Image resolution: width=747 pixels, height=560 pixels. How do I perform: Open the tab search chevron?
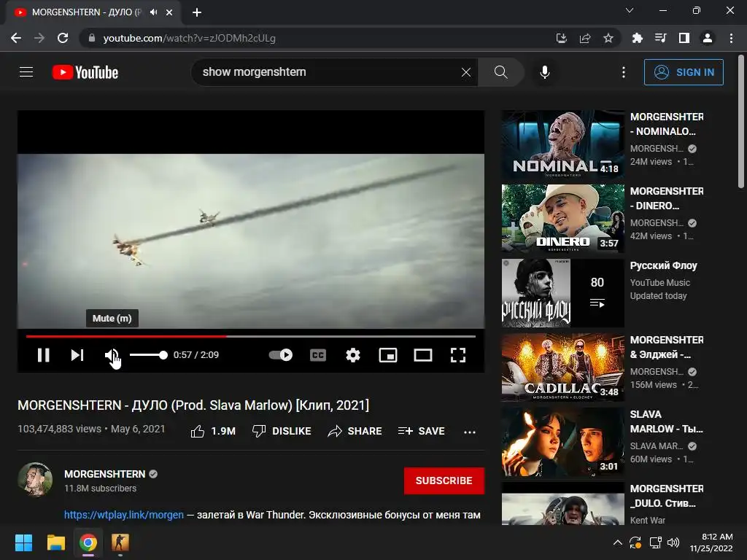tap(630, 10)
